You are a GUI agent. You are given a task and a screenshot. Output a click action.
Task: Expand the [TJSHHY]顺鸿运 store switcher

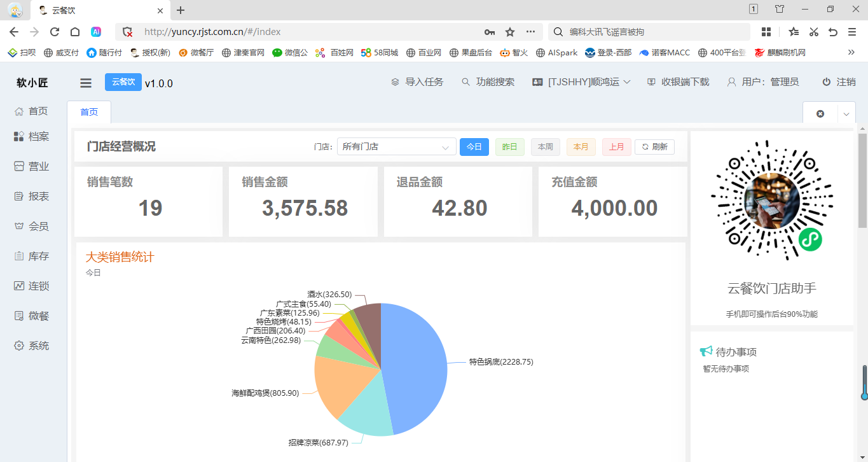pyautogui.click(x=582, y=82)
